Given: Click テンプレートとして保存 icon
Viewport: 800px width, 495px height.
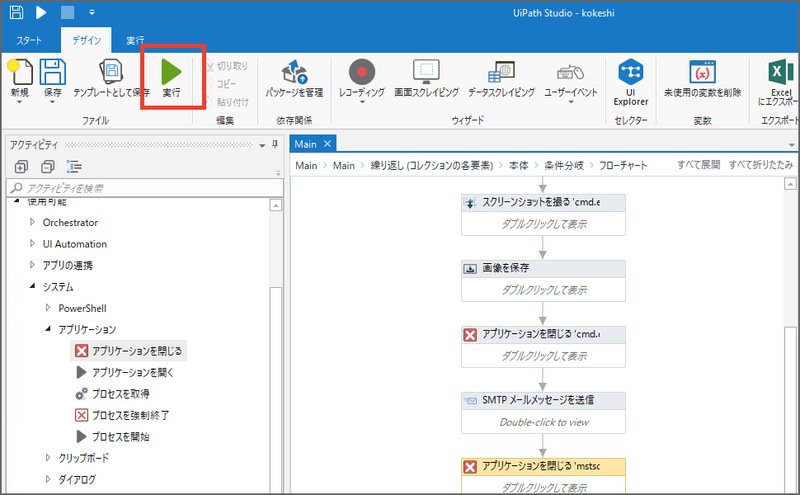Looking at the screenshot, I should click(111, 72).
